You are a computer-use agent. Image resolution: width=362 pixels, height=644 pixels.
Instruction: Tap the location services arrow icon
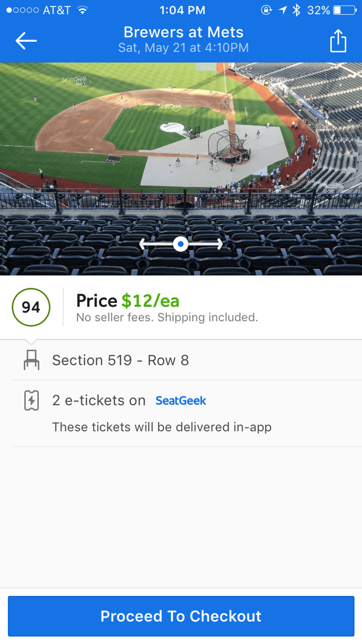coord(283,10)
